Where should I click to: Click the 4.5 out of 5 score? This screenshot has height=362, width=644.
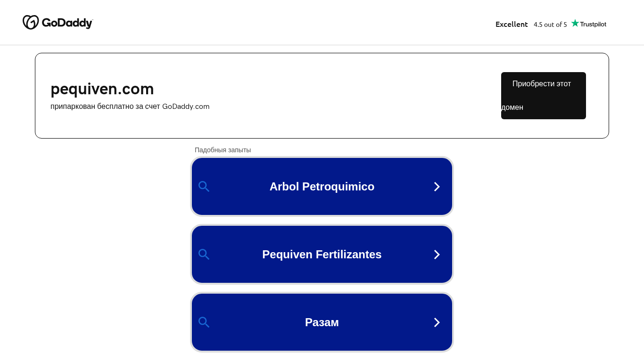[x=550, y=25]
